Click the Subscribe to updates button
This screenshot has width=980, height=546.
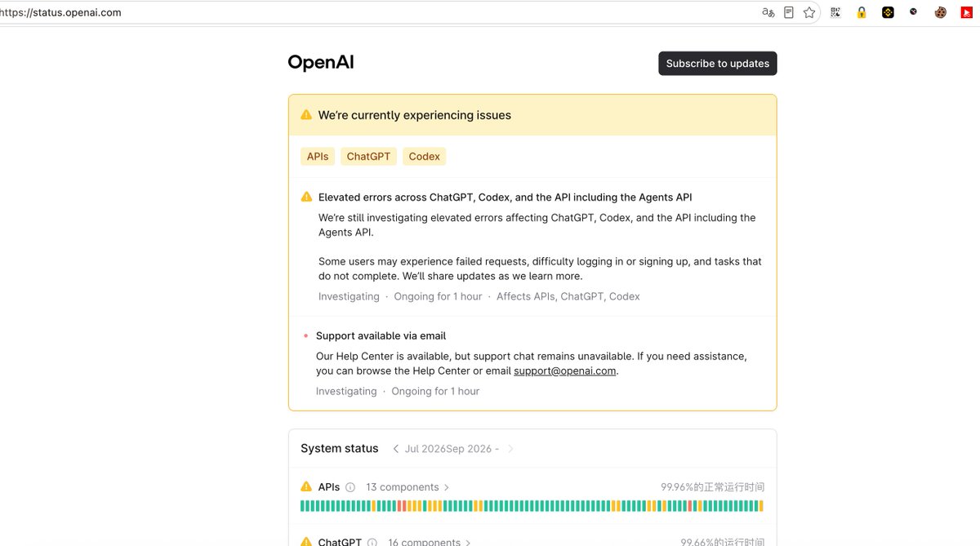coord(718,64)
